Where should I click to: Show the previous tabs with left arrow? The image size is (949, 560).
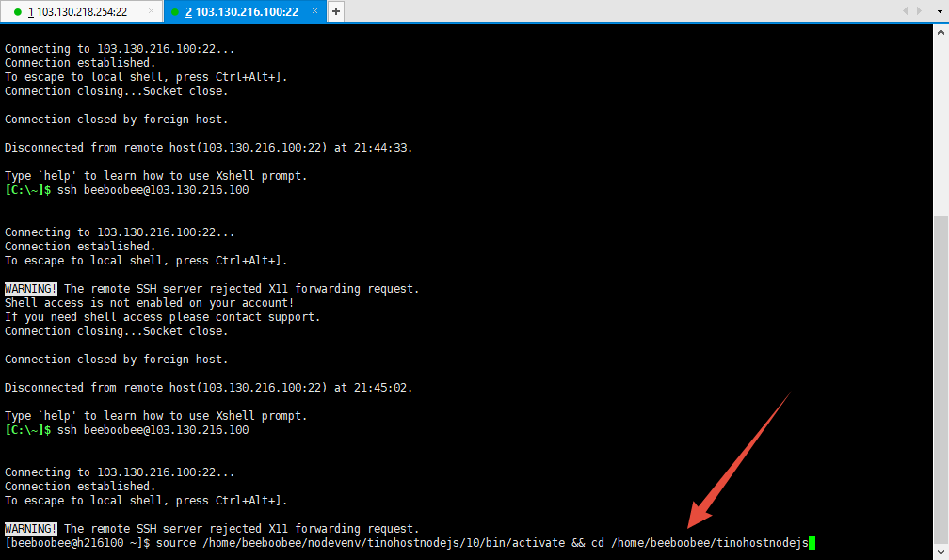point(906,11)
